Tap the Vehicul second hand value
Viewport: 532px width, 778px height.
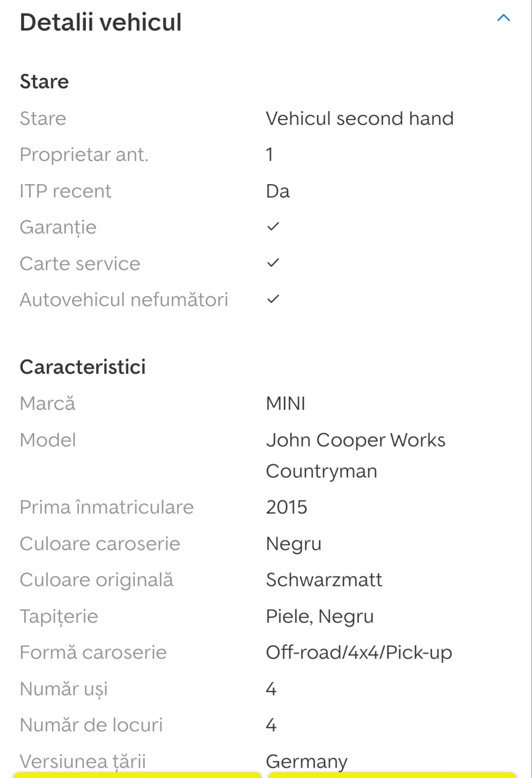[359, 119]
